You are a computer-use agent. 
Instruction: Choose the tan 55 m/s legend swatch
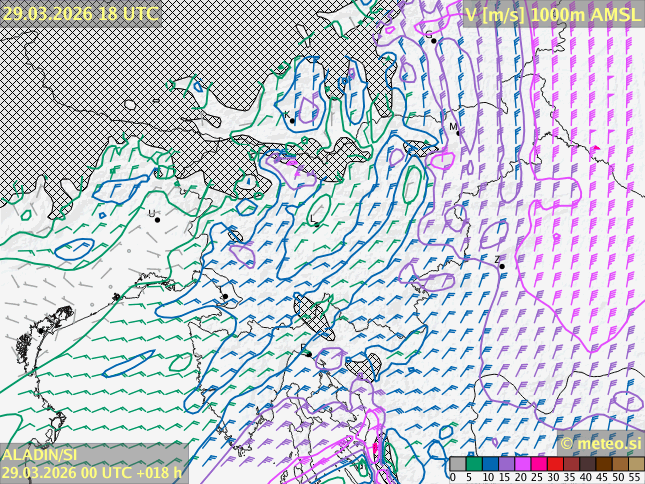[x=635, y=464]
